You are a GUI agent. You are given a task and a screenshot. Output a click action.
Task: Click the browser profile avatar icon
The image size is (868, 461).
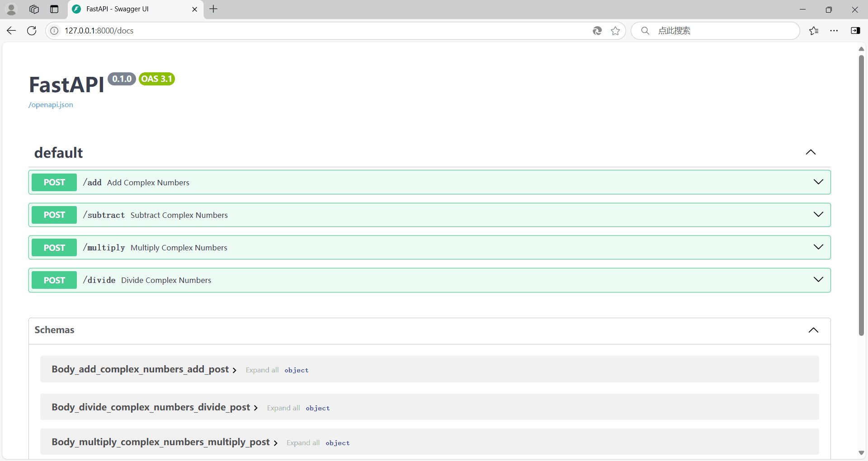tap(11, 9)
